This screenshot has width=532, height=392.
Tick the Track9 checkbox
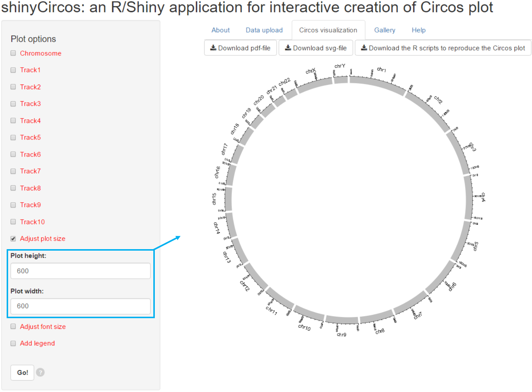(13, 205)
